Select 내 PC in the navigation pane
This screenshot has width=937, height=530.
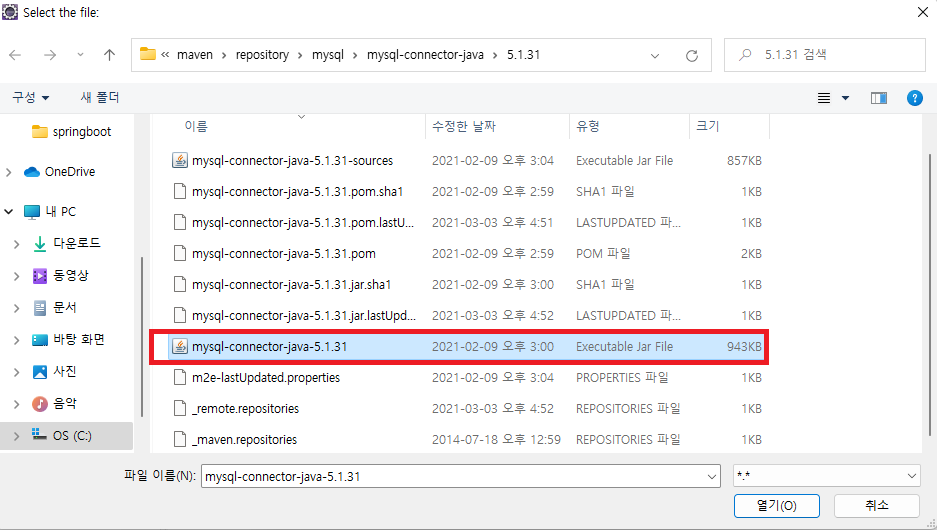[50, 212]
